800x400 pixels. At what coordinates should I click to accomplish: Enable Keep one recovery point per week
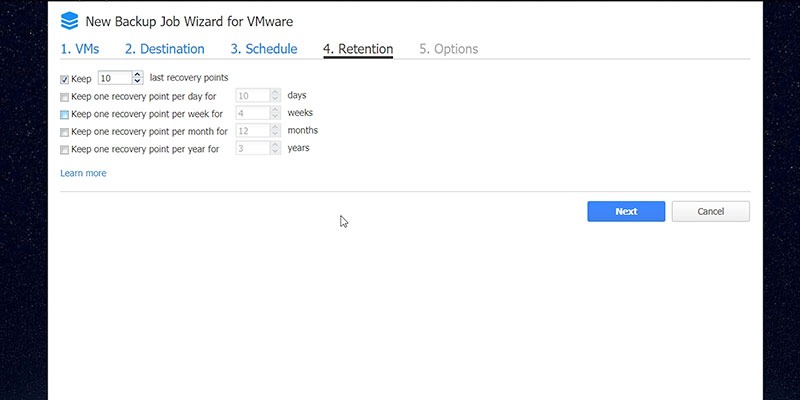click(64, 115)
